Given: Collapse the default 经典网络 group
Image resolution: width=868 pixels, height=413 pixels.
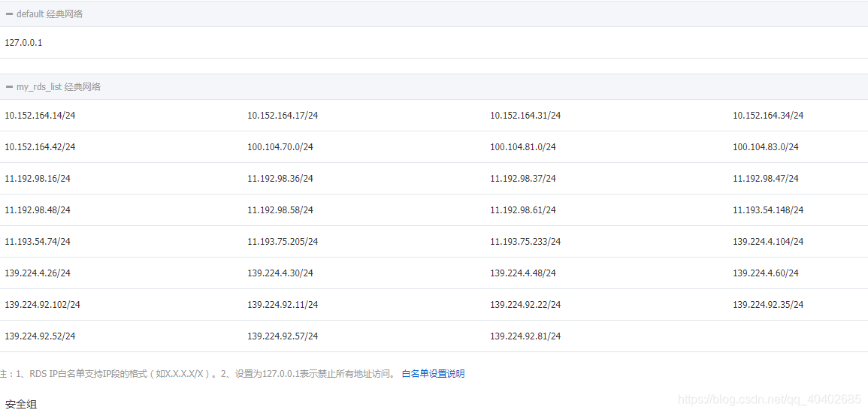Looking at the screenshot, I should coord(9,14).
